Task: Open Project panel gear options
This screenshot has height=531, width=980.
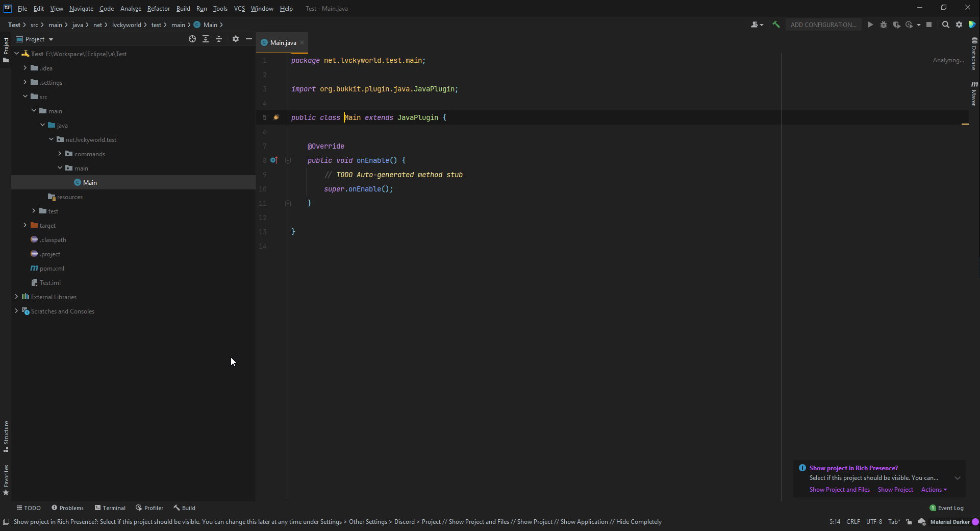Action: tap(236, 39)
